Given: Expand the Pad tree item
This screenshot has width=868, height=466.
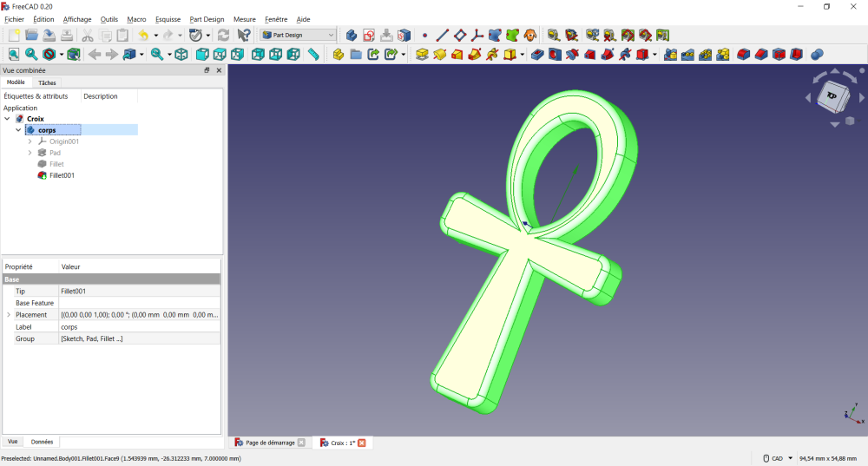Looking at the screenshot, I should [x=30, y=153].
